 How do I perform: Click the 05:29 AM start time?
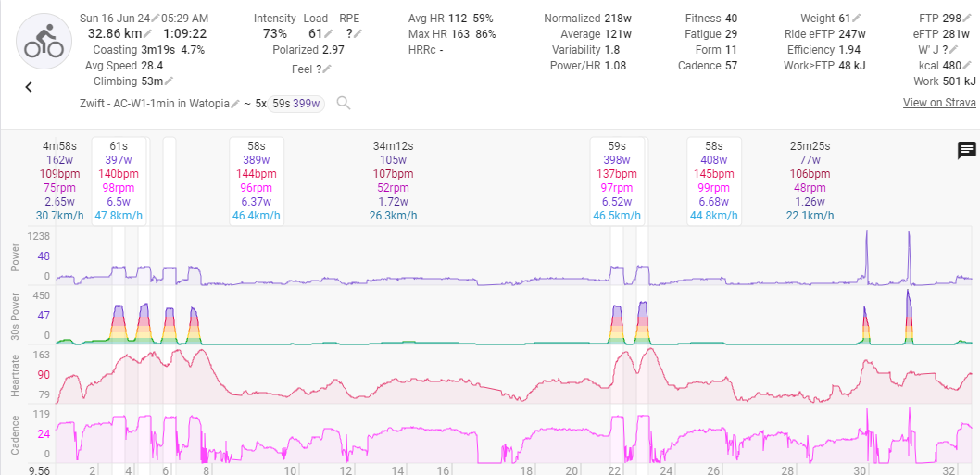click(185, 19)
